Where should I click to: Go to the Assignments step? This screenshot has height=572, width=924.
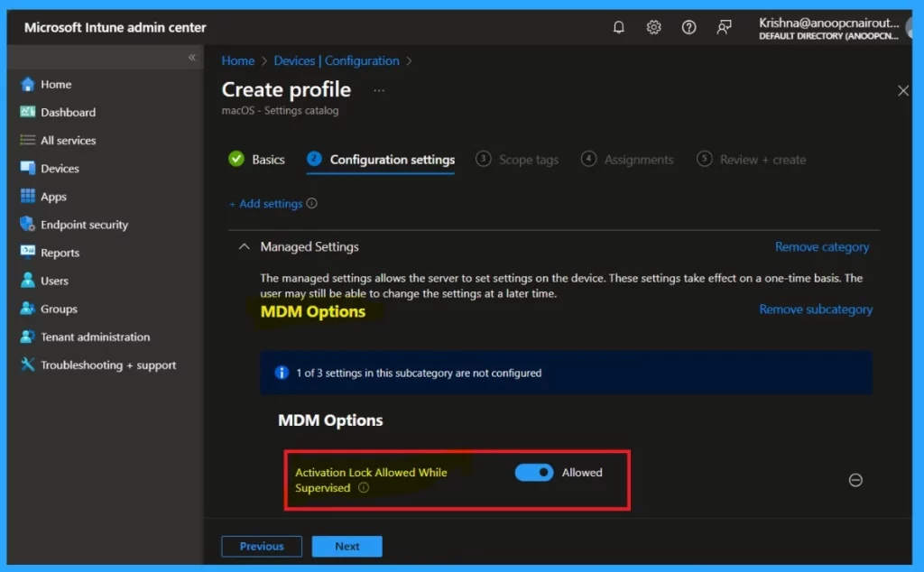tap(627, 160)
